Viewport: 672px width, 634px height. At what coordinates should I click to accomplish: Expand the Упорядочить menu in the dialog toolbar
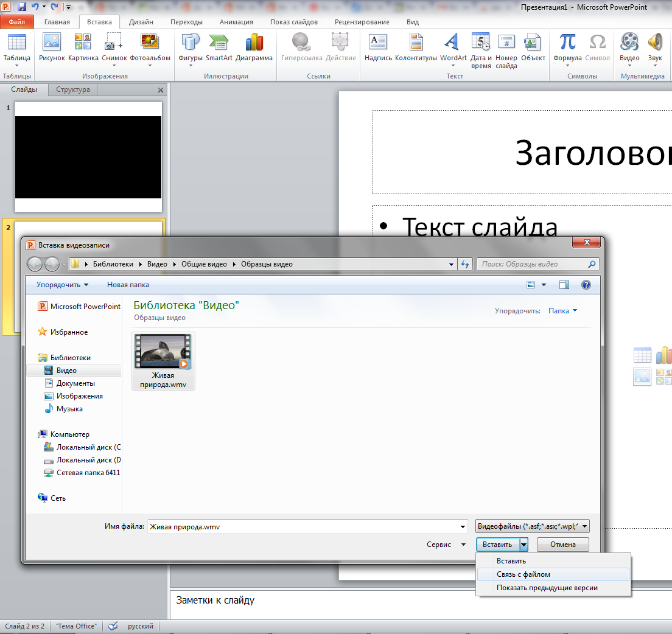(62, 285)
